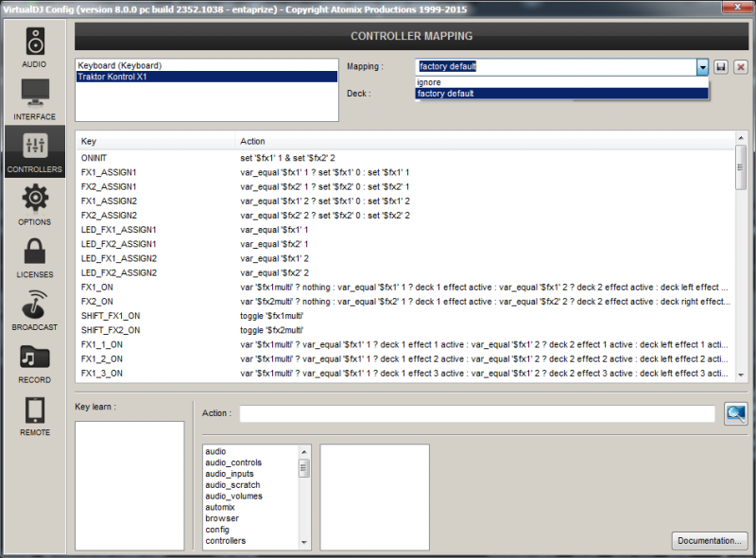Select the LED_FX2_ASSIGN1 mapping row

tap(405, 244)
